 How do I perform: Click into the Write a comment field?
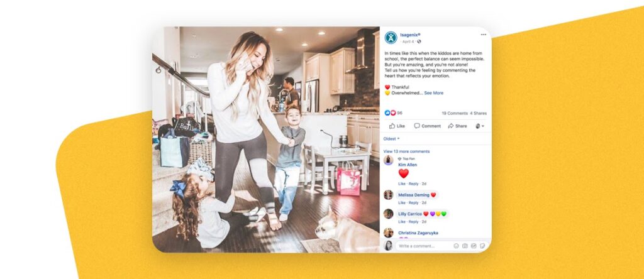pyautogui.click(x=425, y=246)
